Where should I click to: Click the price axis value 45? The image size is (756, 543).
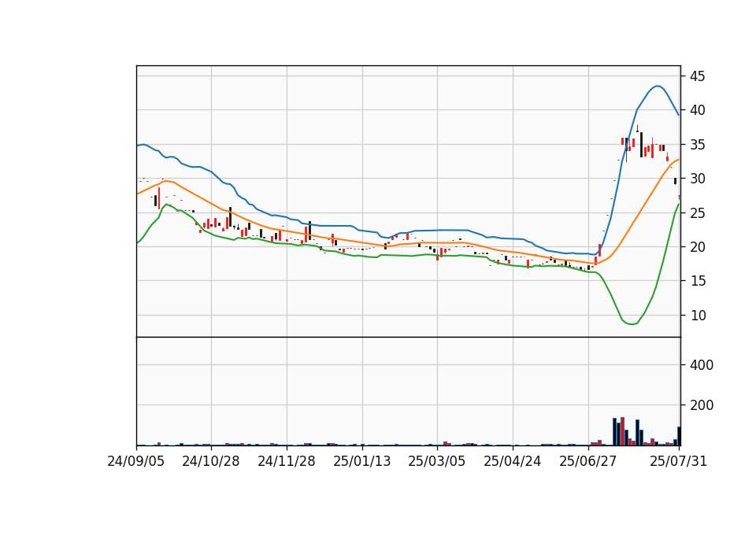pyautogui.click(x=697, y=76)
